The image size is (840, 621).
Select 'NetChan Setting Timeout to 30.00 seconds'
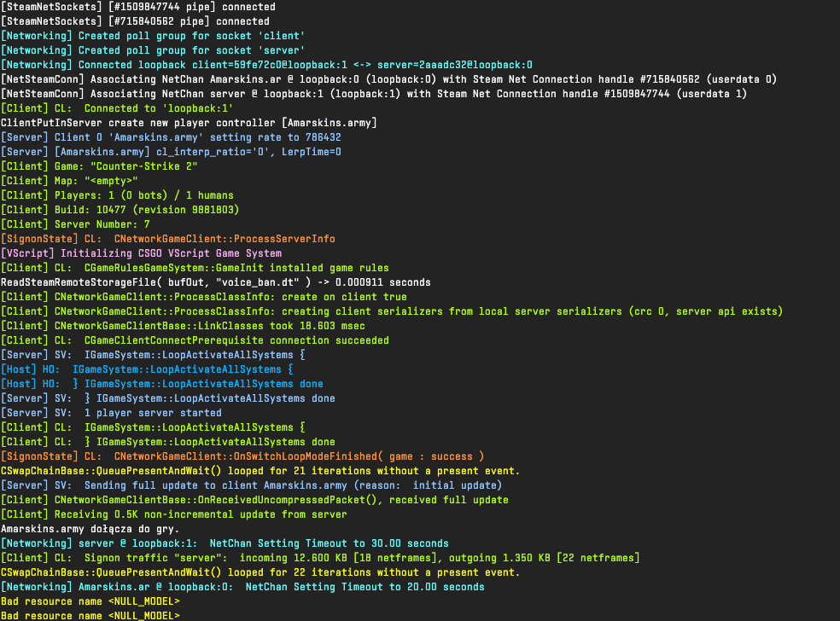(225, 543)
